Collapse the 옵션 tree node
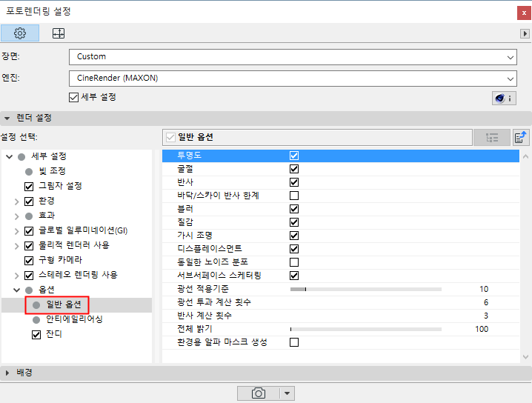532x403 pixels. click(16, 290)
